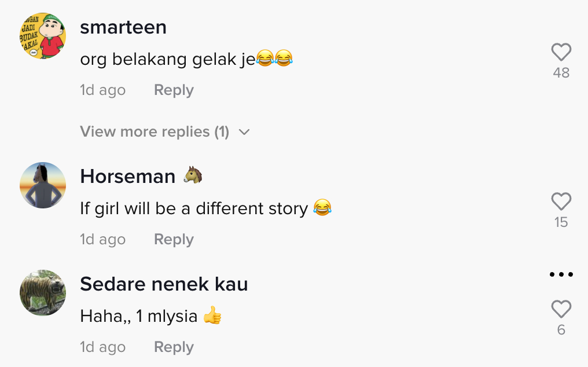Open Sedare nenek kau's avatar

click(43, 293)
